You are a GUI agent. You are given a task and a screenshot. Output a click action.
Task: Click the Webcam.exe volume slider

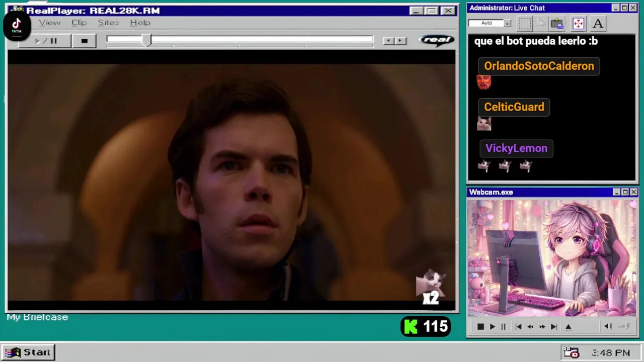pyautogui.click(x=624, y=327)
